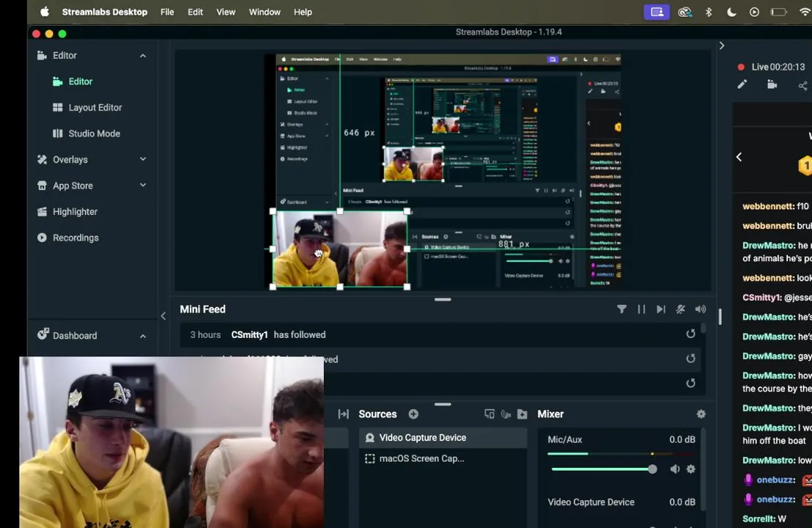
Task: Replay the CSmitty1 follow alert
Action: [690, 334]
